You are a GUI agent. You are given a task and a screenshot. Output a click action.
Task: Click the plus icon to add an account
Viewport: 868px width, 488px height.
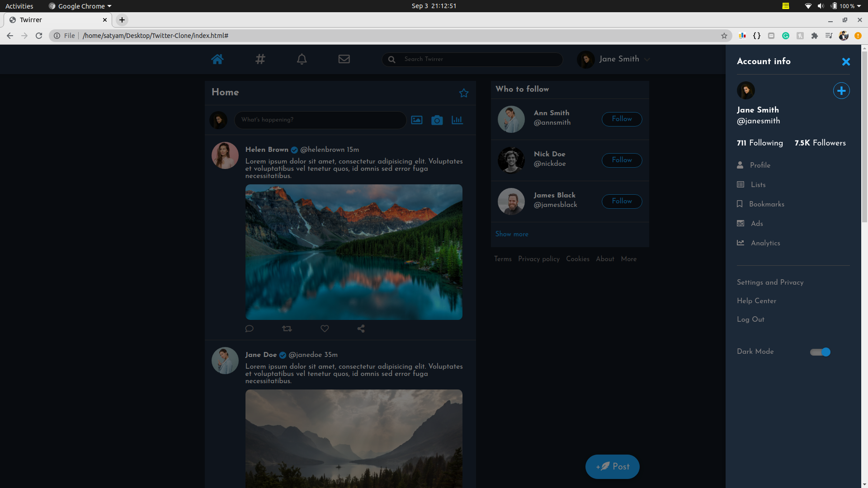(x=841, y=90)
